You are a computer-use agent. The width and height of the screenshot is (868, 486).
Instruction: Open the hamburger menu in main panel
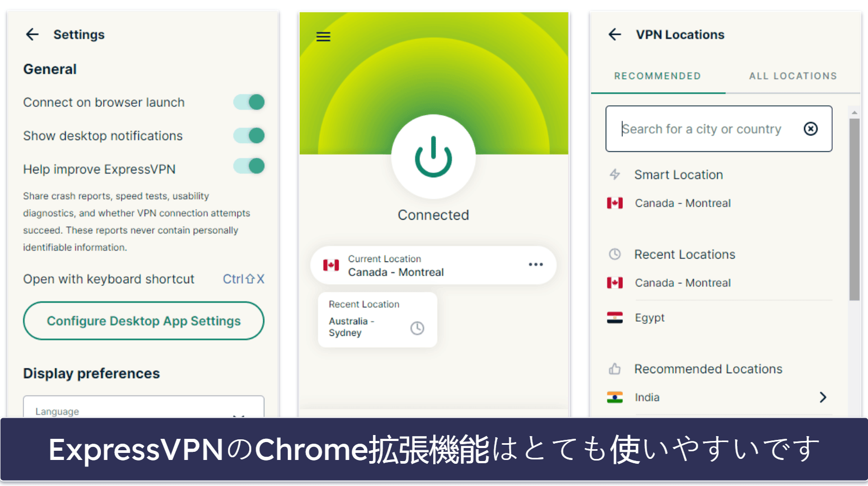pos(324,37)
